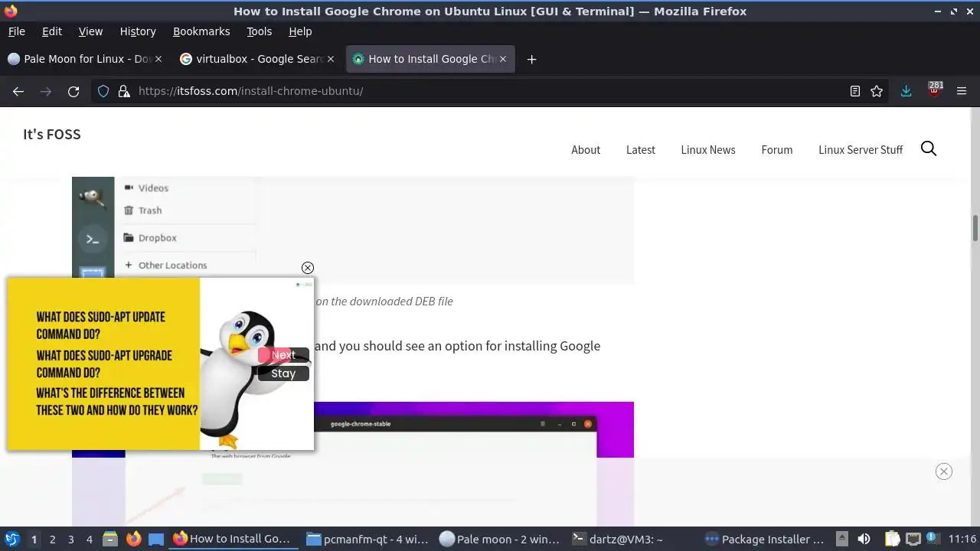Screen dimensions: 980x551
Task: Switch to Pale Moon for Linux tab
Action: pyautogui.click(x=84, y=59)
